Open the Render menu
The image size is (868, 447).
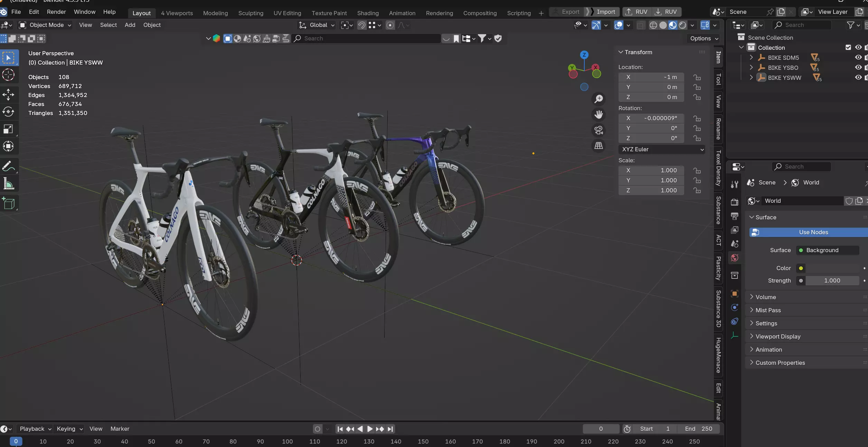pyautogui.click(x=56, y=12)
